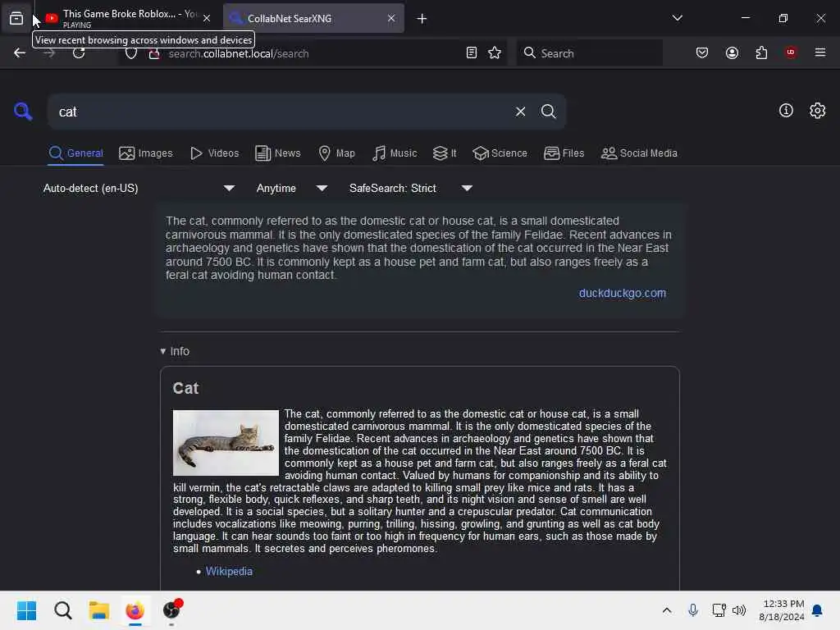This screenshot has height=630, width=840.
Task: Click microphone tray icon
Action: (x=692, y=610)
